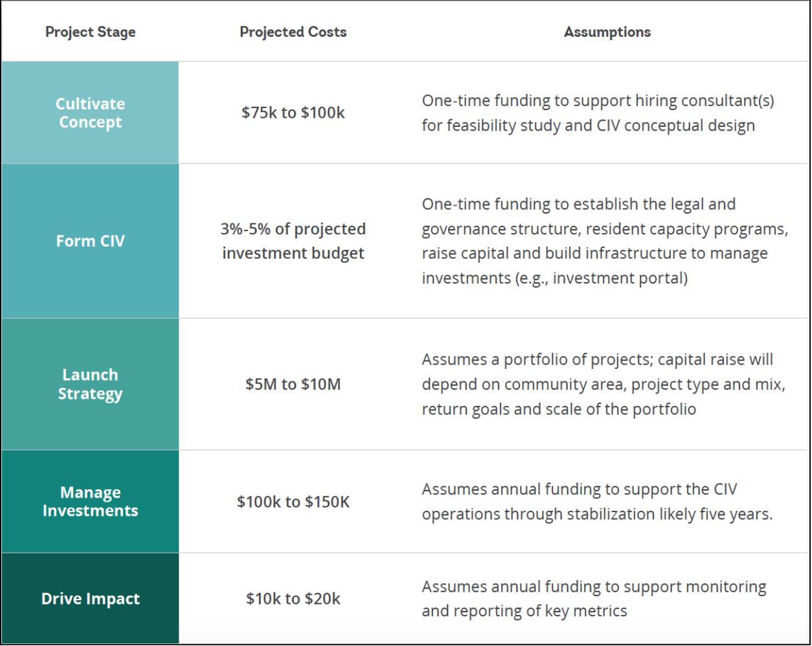Click the line beginning 'Assumes a portfolio of projects'
Screen dimensions: 812x646
pyautogui.click(x=597, y=359)
